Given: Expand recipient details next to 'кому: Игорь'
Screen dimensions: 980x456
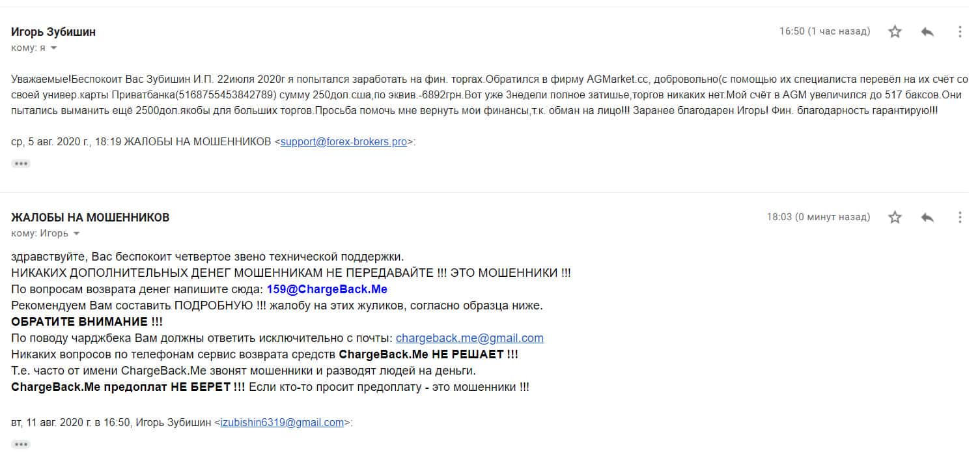Looking at the screenshot, I should click(77, 234).
